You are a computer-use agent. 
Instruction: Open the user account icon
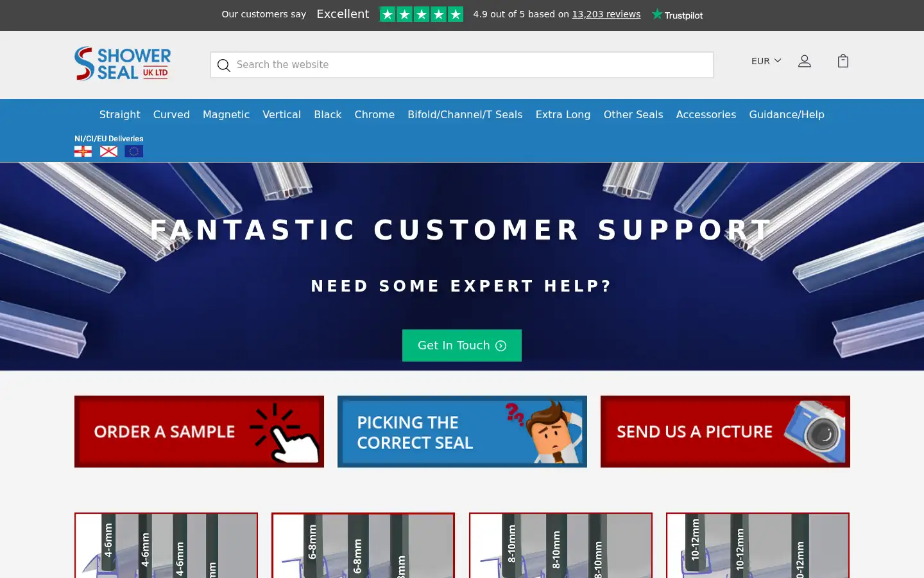(x=805, y=61)
